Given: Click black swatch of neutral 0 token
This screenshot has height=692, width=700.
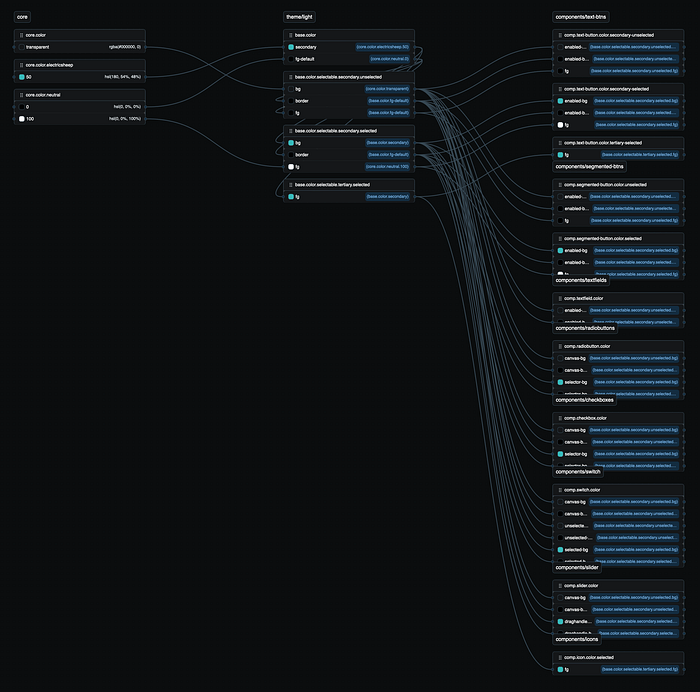Looking at the screenshot, I should click(21, 107).
